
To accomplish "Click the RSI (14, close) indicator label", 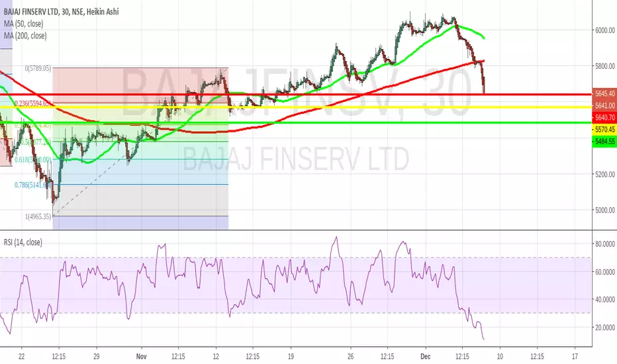I will pyautogui.click(x=23, y=242).
